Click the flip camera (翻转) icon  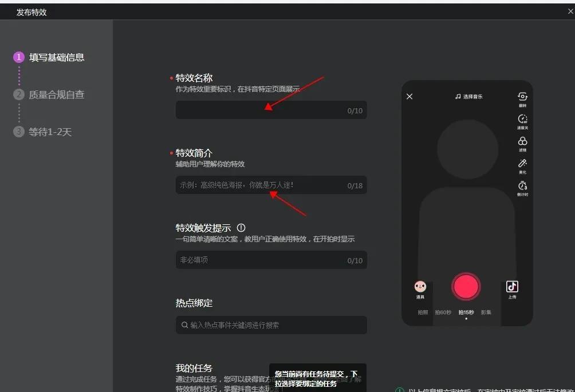522,97
